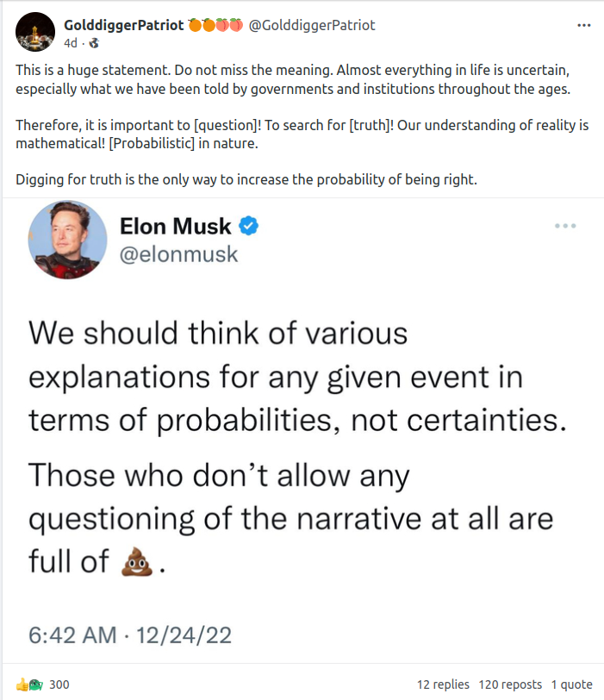This screenshot has width=604, height=700.
Task: View the 300 reactions count
Action: click(59, 684)
